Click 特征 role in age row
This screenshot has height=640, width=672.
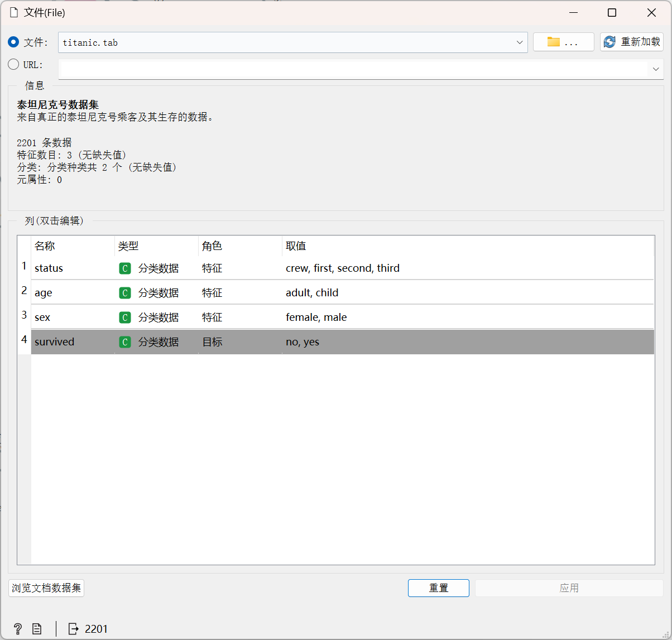point(212,293)
